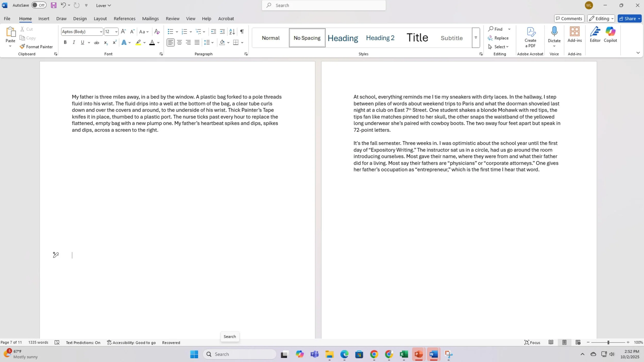The image size is (644, 362).
Task: Increase font size with the grow font icon
Action: tap(123, 31)
